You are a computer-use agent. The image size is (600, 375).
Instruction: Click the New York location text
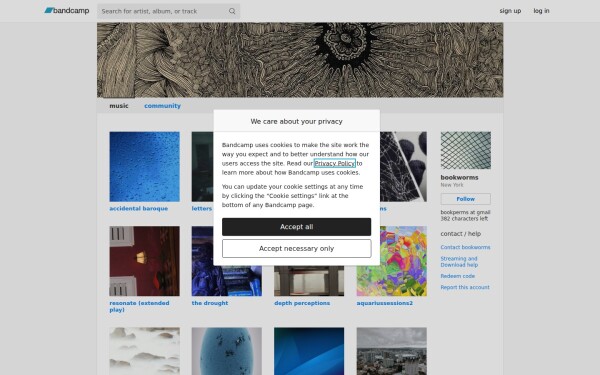(x=452, y=185)
